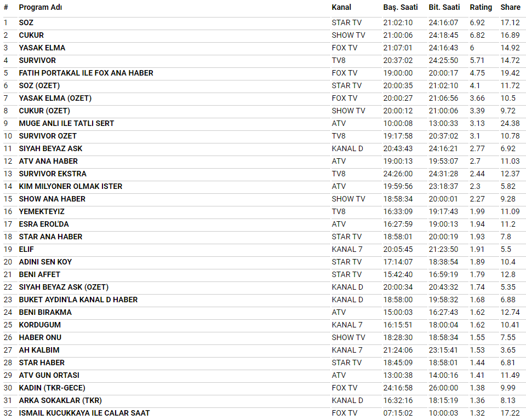Select 'SURVIVOR OZET' program name
The height and width of the screenshot is (420, 526).
[48, 136]
